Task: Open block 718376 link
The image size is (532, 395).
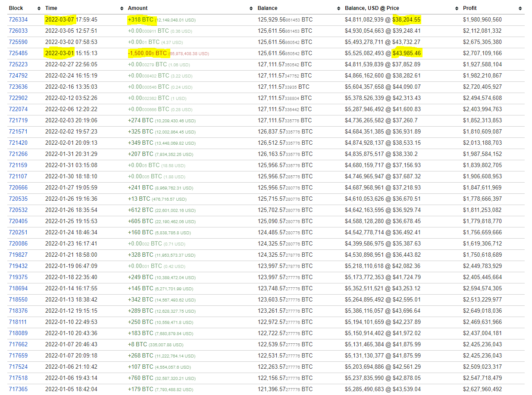Action: (18, 311)
